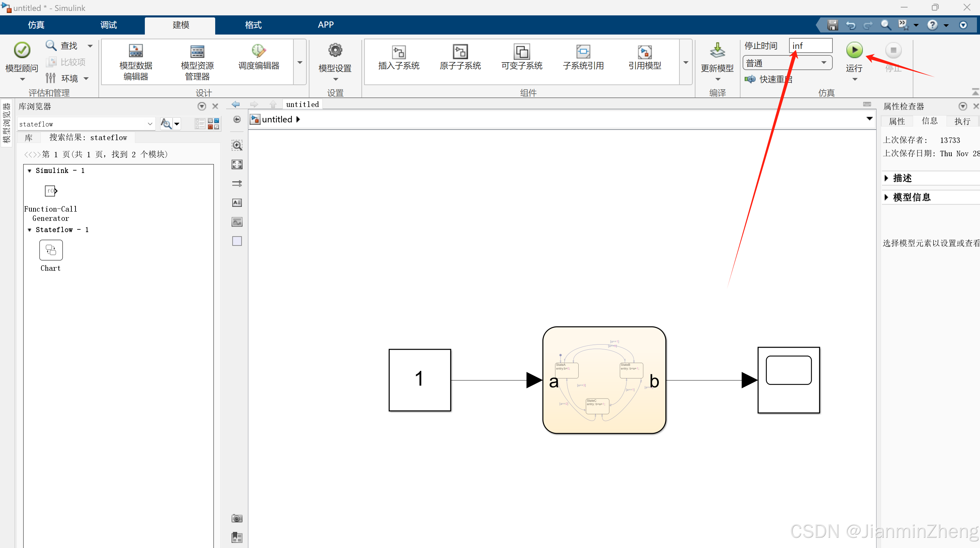This screenshot has width=980, height=548.
Task: Click the Find (查找) magnifier tool
Action: click(x=51, y=45)
